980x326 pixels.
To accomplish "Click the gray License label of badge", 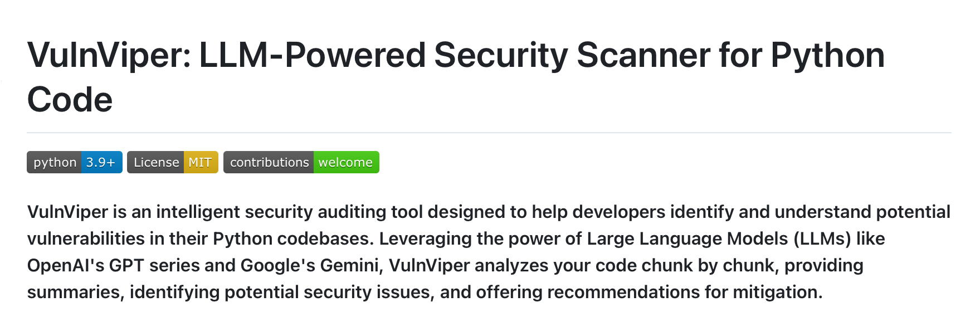I will (x=155, y=162).
